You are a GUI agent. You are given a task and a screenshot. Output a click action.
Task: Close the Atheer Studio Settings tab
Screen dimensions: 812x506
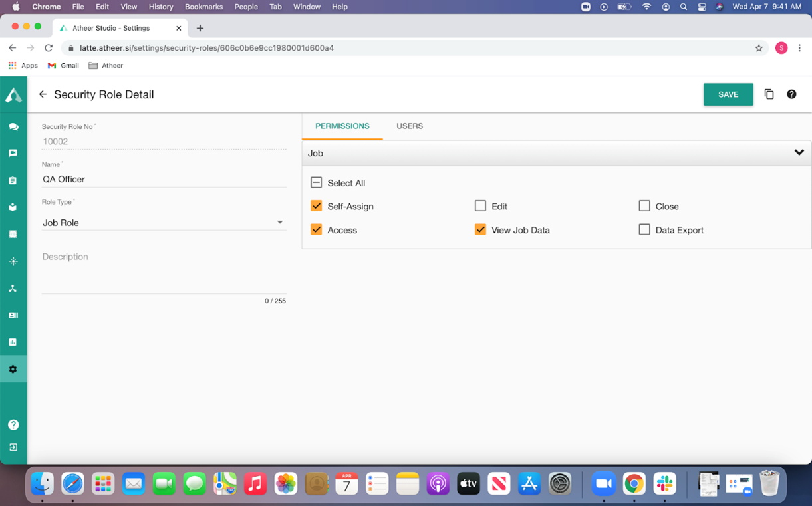point(178,28)
